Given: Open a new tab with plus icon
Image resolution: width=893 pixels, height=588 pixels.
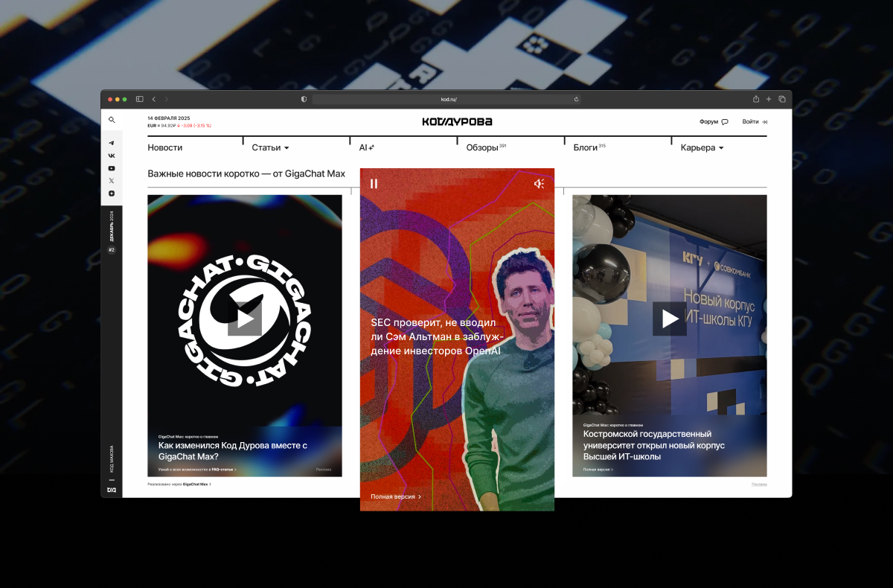Looking at the screenshot, I should [769, 99].
